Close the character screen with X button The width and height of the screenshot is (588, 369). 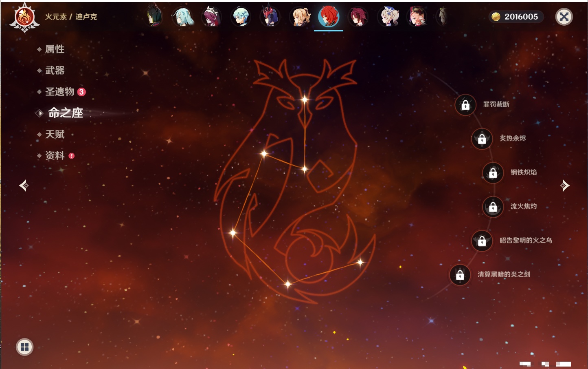click(564, 17)
